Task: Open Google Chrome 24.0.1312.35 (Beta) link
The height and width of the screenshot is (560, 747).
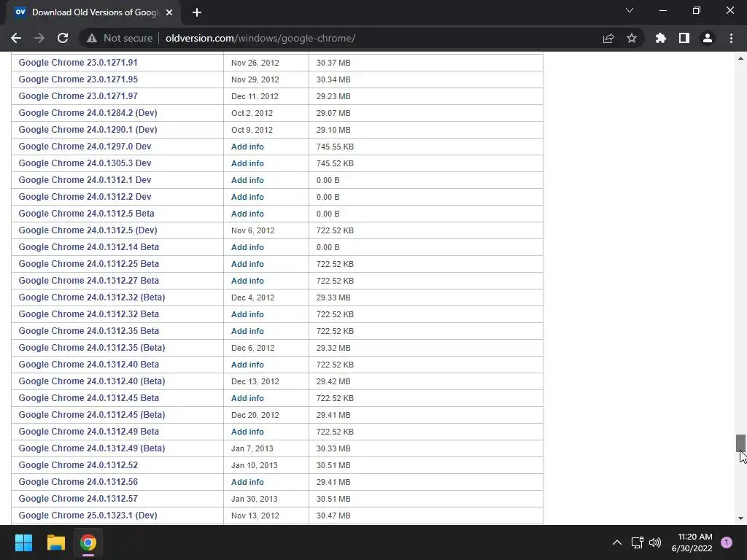Action: tap(92, 348)
